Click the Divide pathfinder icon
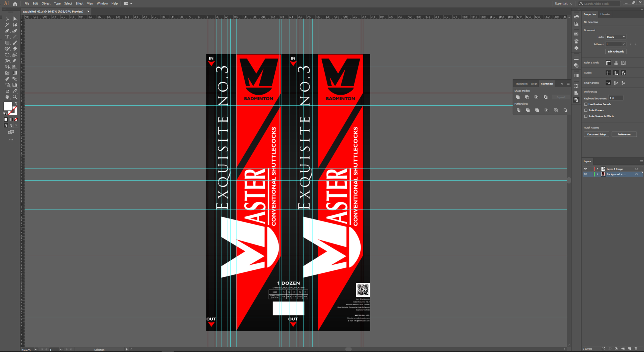This screenshot has width=644, height=352. 518,110
